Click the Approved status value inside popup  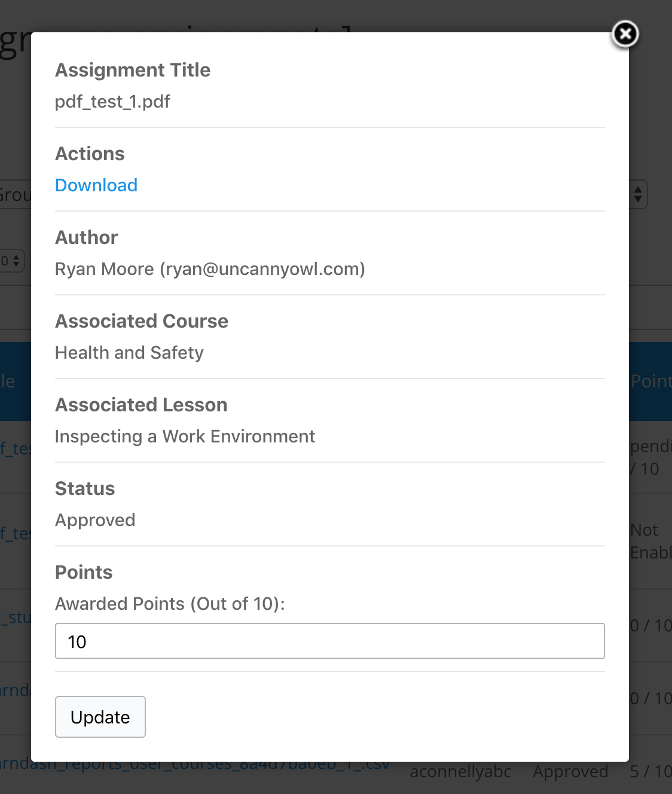click(x=95, y=520)
